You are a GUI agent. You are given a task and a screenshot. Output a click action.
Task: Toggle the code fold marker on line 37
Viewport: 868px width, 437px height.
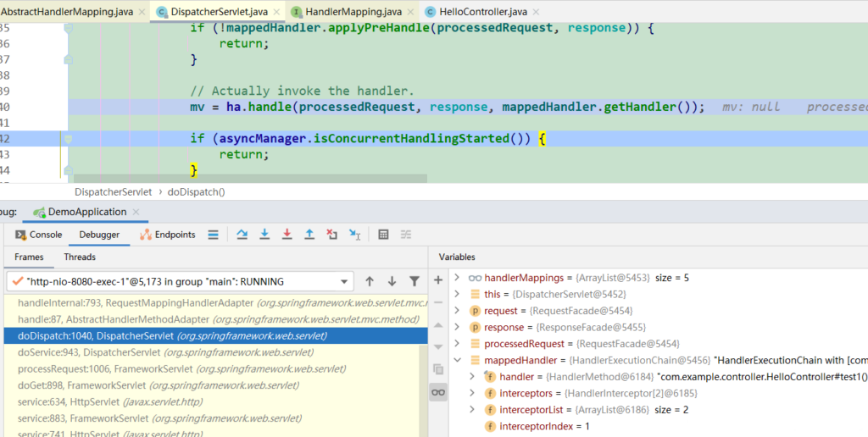tap(68, 59)
